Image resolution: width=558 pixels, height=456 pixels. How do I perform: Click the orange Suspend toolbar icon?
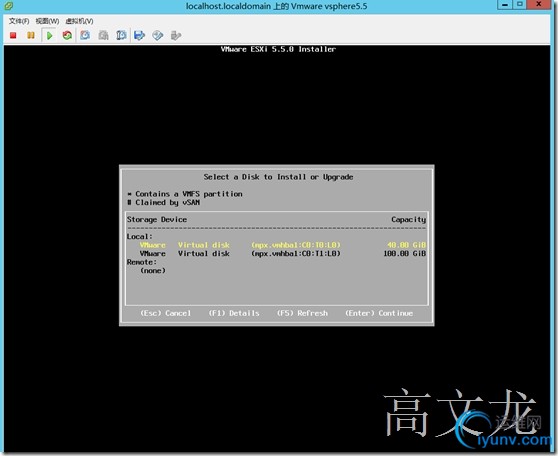[31, 35]
